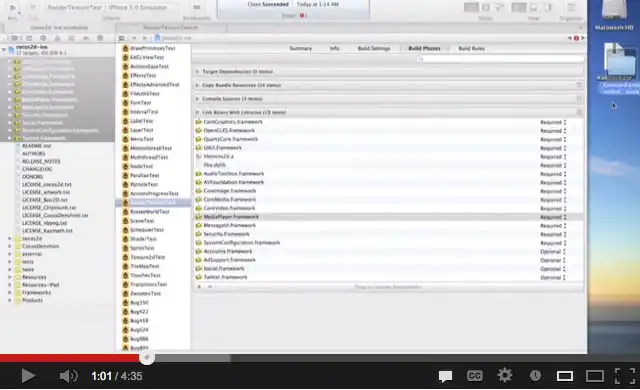This screenshot has height=390, width=640.
Task: Open README.md in project navigator
Action: coord(36,146)
